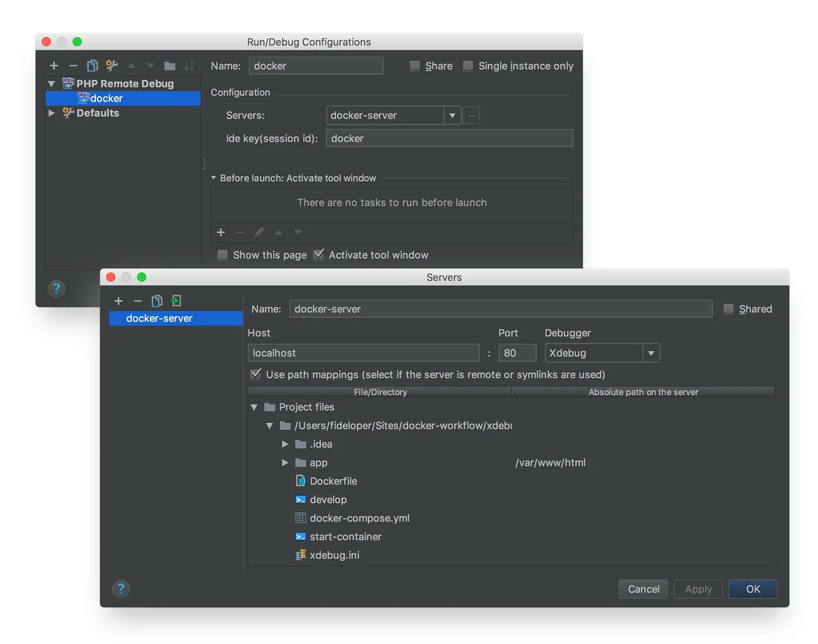
Task: Select docker-server in servers list
Action: pyautogui.click(x=176, y=318)
